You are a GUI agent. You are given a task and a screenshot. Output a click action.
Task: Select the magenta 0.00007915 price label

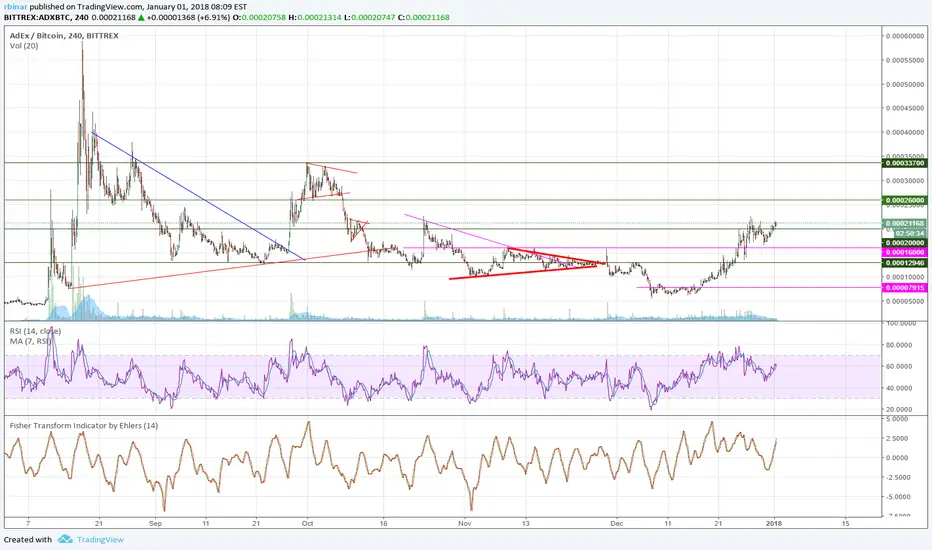tap(905, 288)
